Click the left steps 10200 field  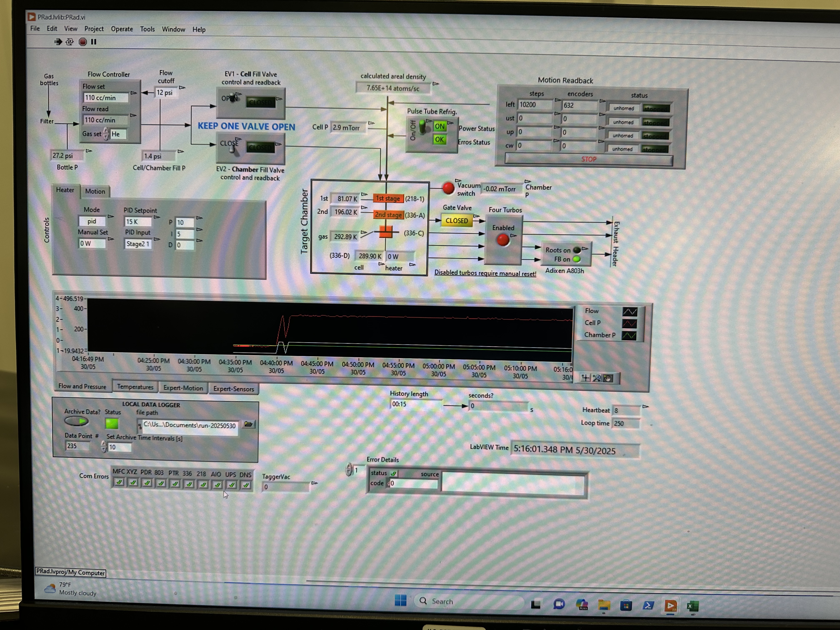coord(535,105)
